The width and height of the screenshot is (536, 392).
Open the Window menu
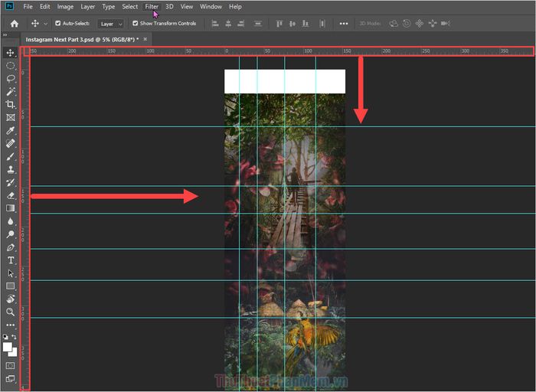[x=211, y=6]
